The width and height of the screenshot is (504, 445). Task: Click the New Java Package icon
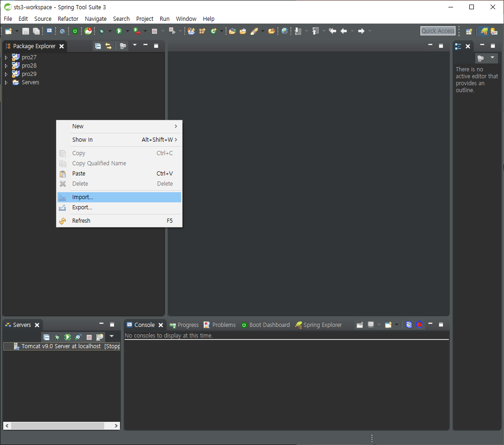pyautogui.click(x=202, y=31)
